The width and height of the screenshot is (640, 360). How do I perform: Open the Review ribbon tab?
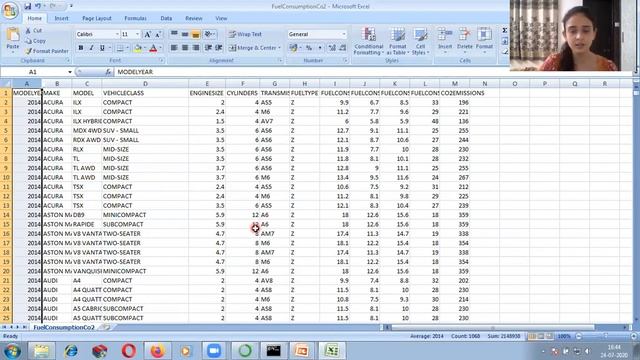pyautogui.click(x=194, y=18)
